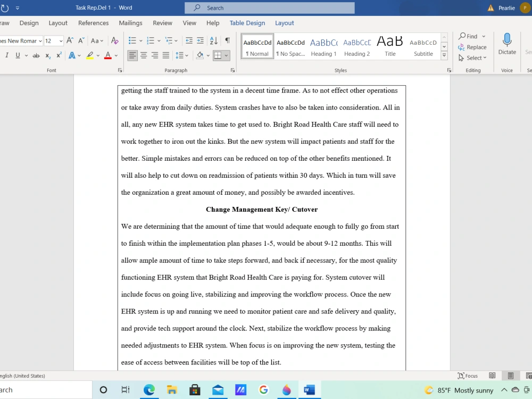
Task: Apply red font color
Action: click(x=108, y=55)
